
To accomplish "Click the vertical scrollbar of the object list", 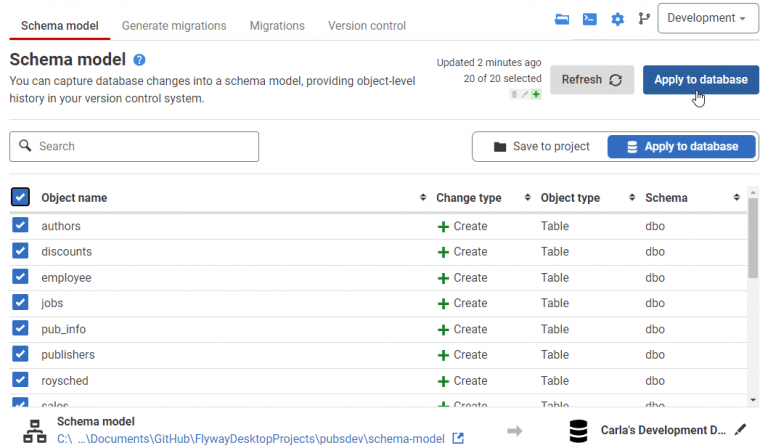I will 752,245.
